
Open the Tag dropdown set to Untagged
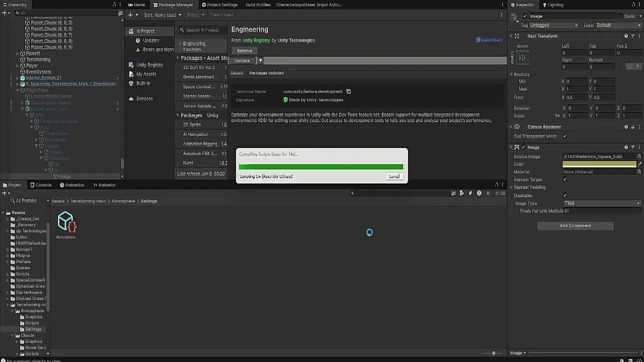(x=554, y=25)
